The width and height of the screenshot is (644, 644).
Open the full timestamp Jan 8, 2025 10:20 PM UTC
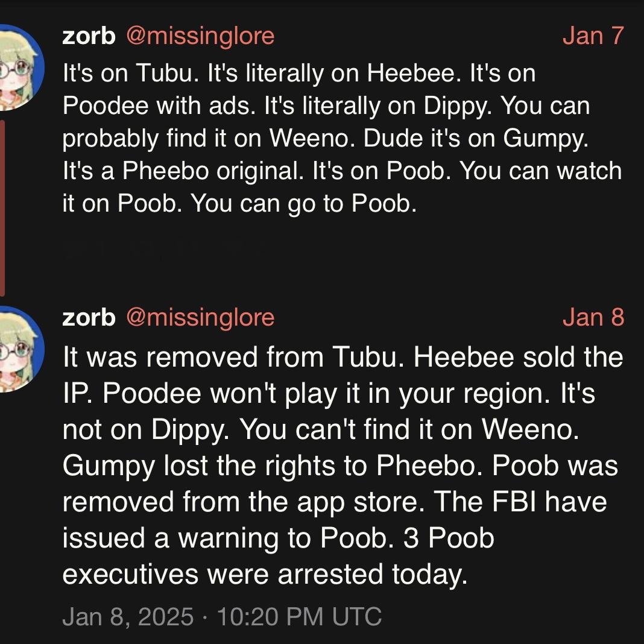(222, 617)
